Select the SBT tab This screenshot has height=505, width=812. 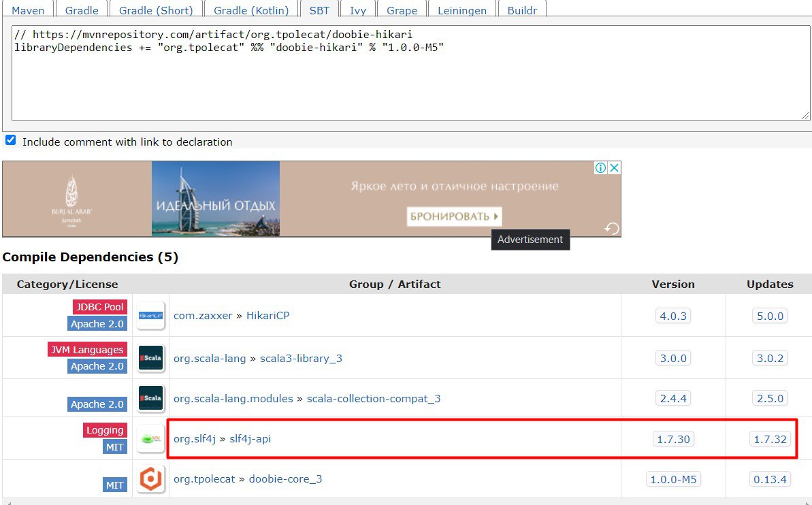coord(319,10)
